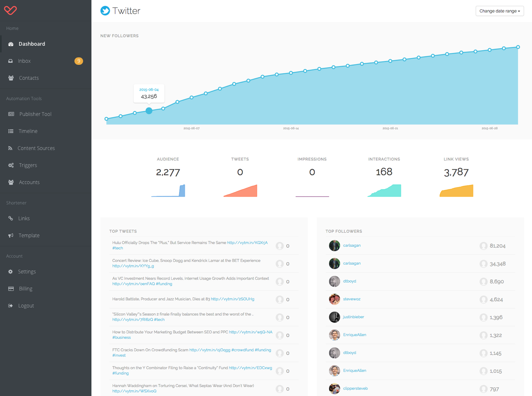The height and width of the screenshot is (396, 532).
Task: Open link vytm.in/oenFAQ in VC Investment tweet
Action: point(133,284)
